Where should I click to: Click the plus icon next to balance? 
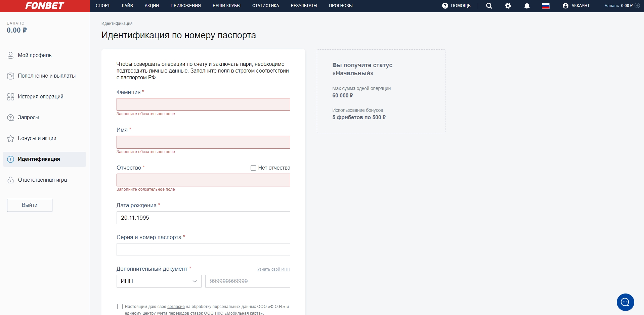tap(637, 6)
